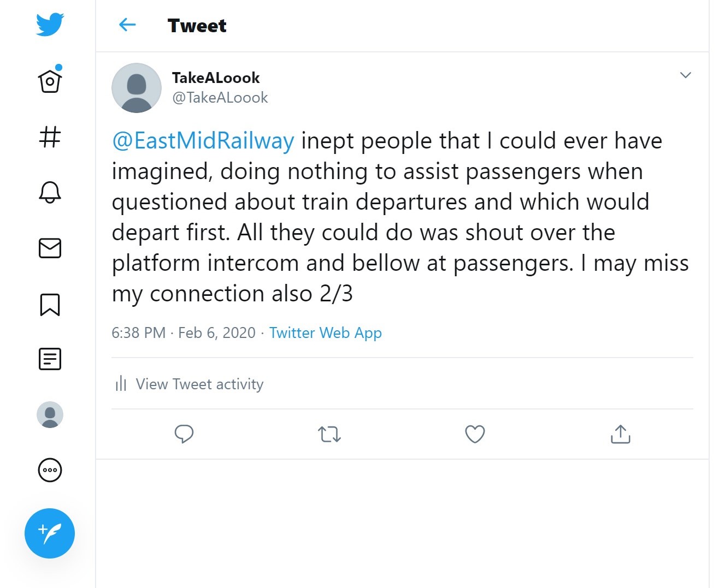Open the Explore hashtag icon
The width and height of the screenshot is (725, 588).
pyautogui.click(x=50, y=136)
